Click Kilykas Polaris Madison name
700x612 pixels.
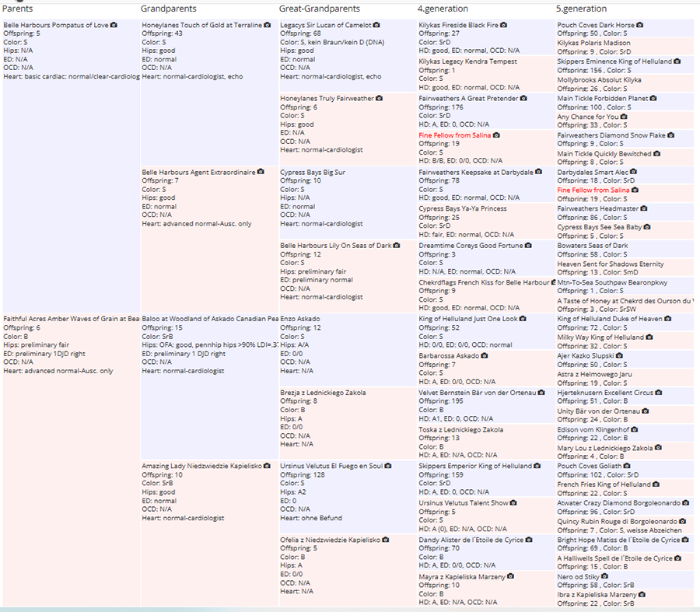tap(593, 43)
